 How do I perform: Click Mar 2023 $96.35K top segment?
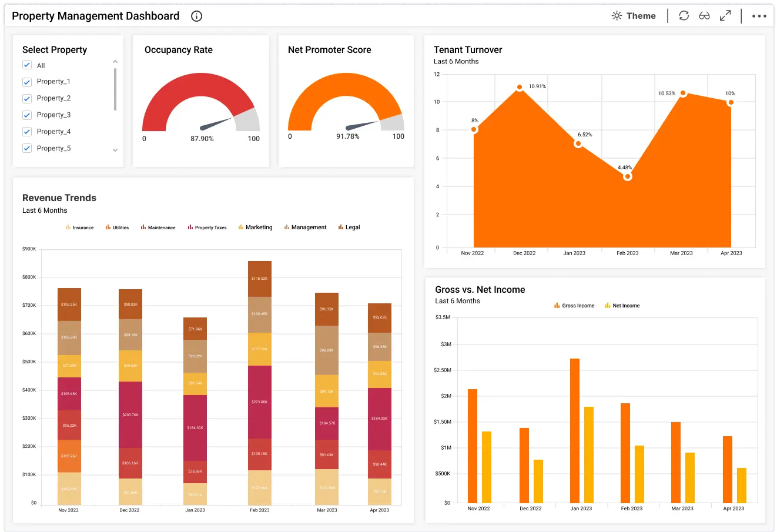click(327, 309)
